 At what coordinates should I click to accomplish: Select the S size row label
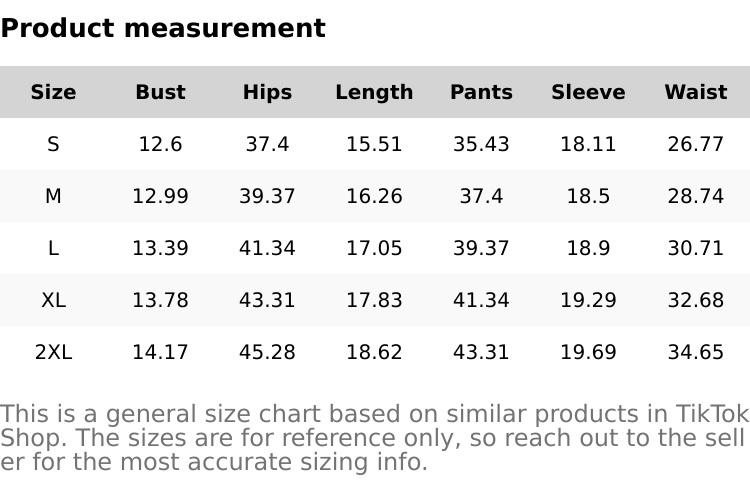pyautogui.click(x=53, y=144)
